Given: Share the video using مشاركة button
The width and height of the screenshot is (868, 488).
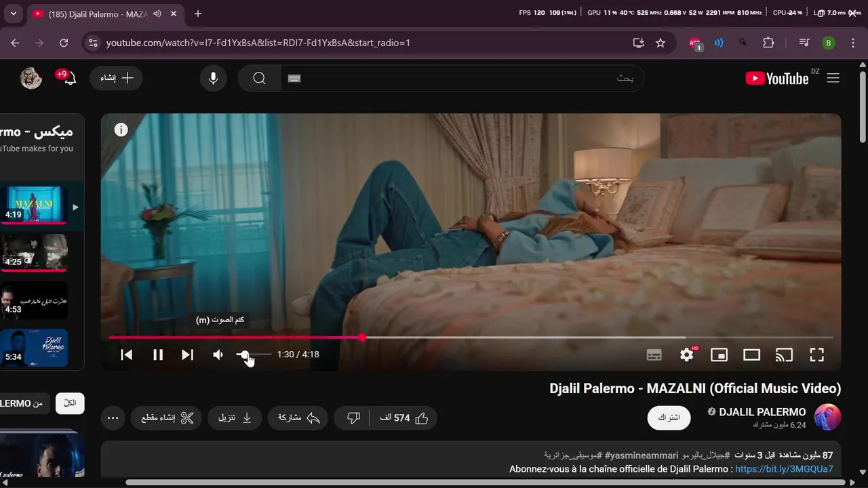Looking at the screenshot, I should (298, 418).
